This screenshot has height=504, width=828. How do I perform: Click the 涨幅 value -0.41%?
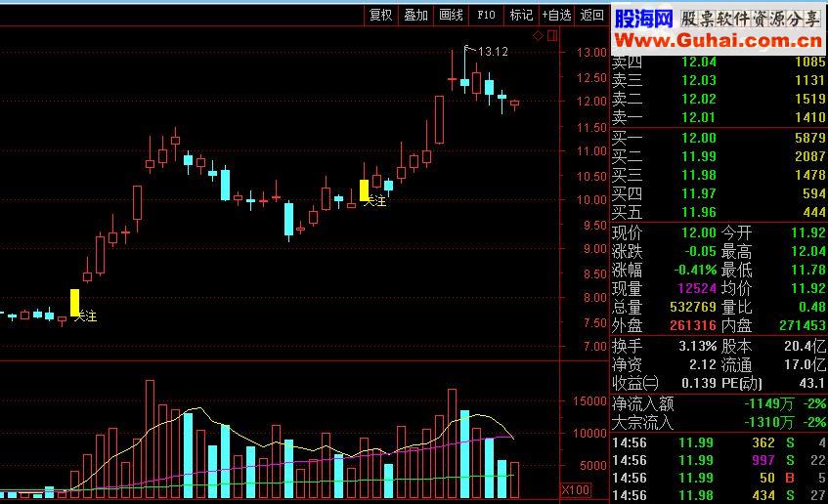(695, 270)
